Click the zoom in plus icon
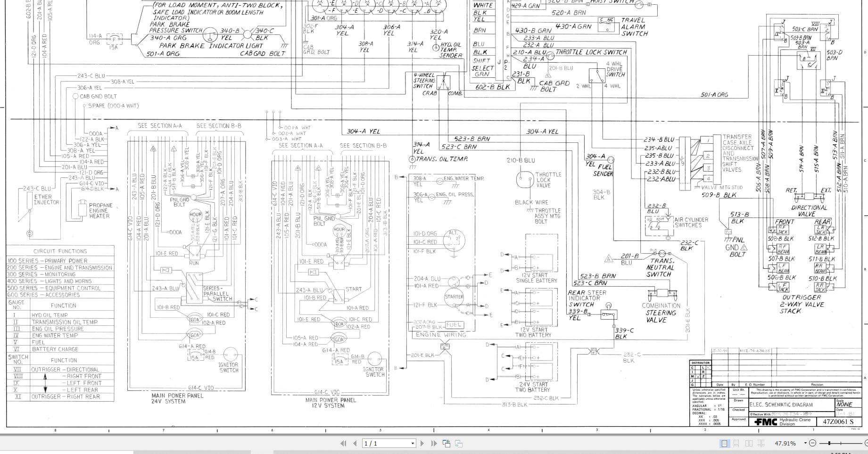The image size is (868, 454). (x=867, y=443)
